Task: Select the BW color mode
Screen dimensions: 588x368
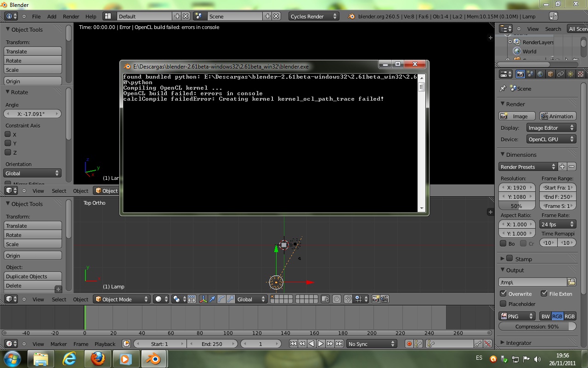Action: coord(546,316)
